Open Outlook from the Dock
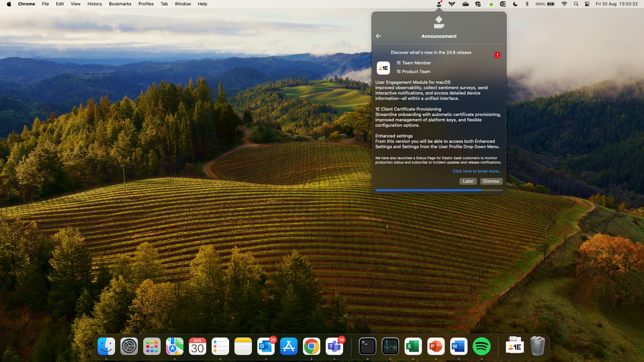The width and height of the screenshot is (644, 362). click(266, 346)
